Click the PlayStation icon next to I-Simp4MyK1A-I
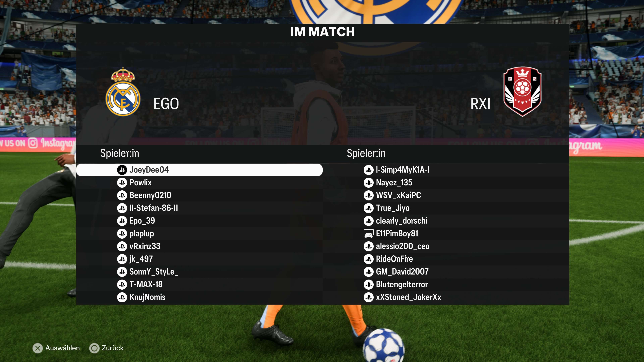 click(x=368, y=170)
